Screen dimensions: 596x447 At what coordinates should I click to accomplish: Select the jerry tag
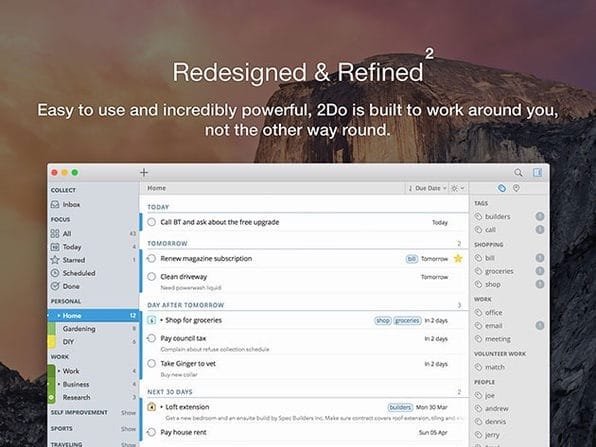[x=509, y=435]
